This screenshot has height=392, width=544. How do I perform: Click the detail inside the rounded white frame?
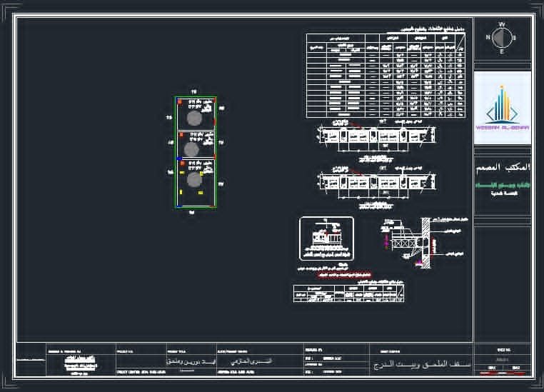pyautogui.click(x=326, y=238)
